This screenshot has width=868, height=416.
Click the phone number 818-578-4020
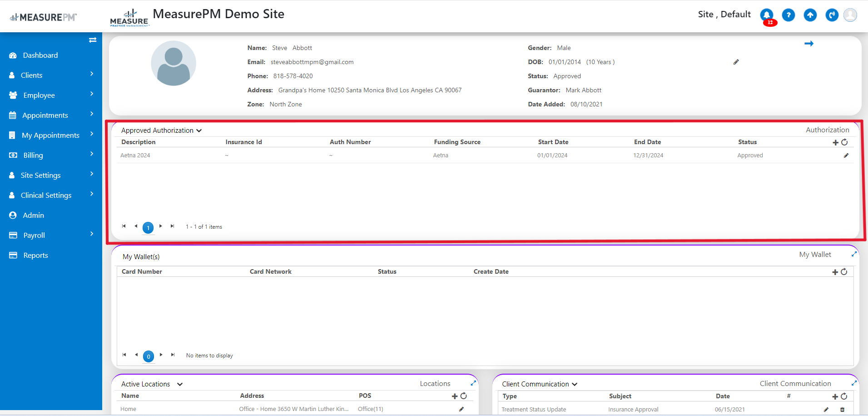tap(293, 76)
